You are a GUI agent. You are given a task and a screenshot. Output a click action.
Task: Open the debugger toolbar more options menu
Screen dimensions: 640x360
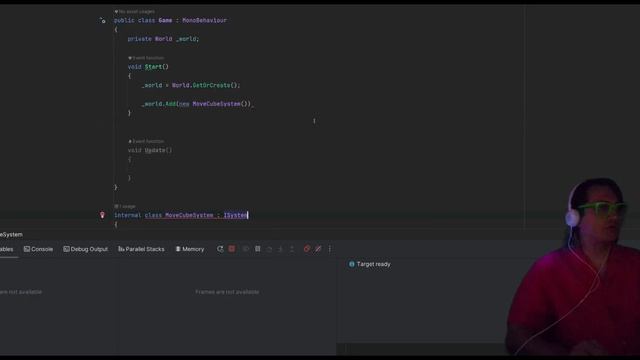pyautogui.click(x=330, y=249)
